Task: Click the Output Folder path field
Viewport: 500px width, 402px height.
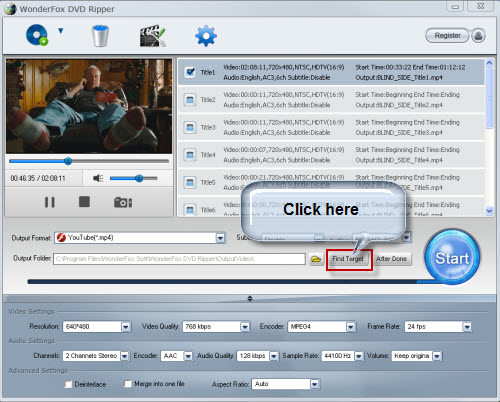Action: coord(179,259)
